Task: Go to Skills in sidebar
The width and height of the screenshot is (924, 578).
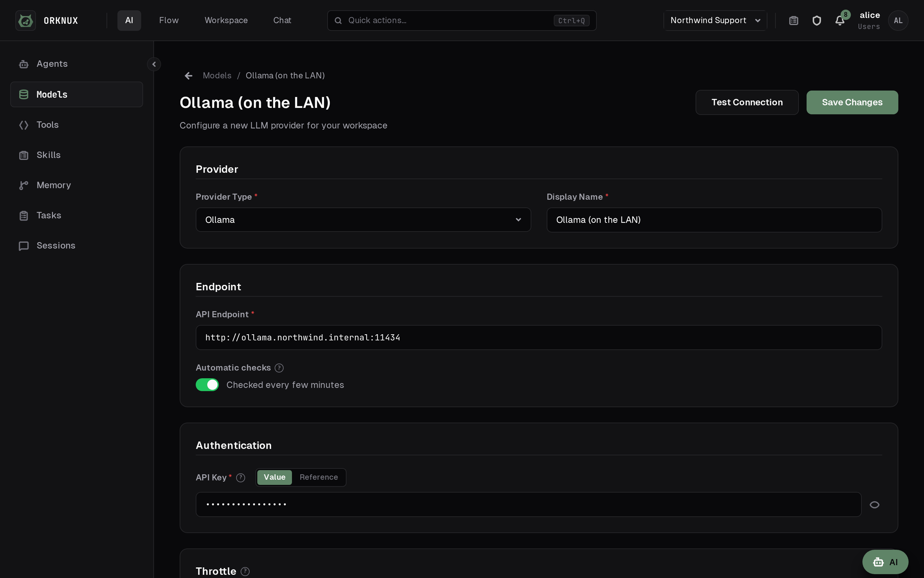Action: (76, 155)
